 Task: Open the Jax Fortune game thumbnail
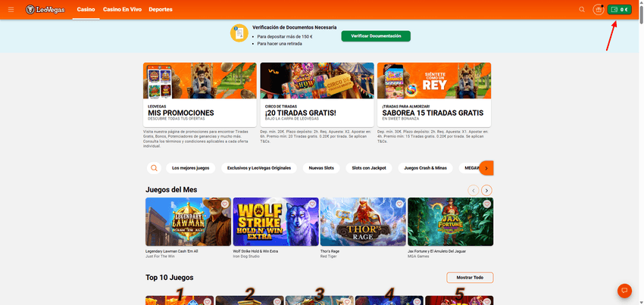451,222
